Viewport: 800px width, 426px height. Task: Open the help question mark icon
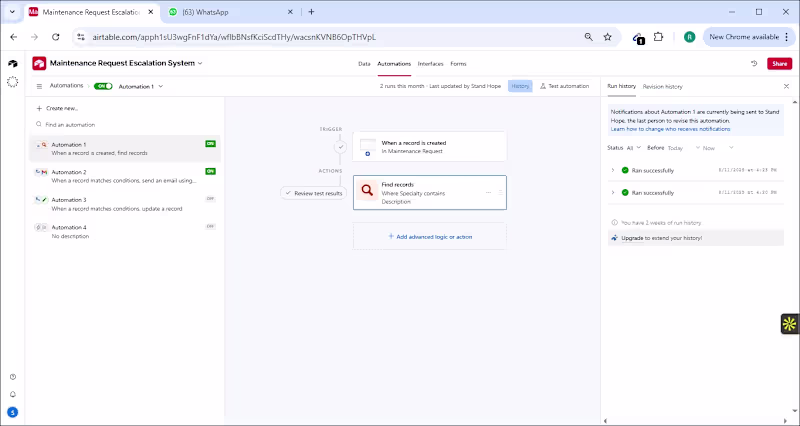(12, 377)
